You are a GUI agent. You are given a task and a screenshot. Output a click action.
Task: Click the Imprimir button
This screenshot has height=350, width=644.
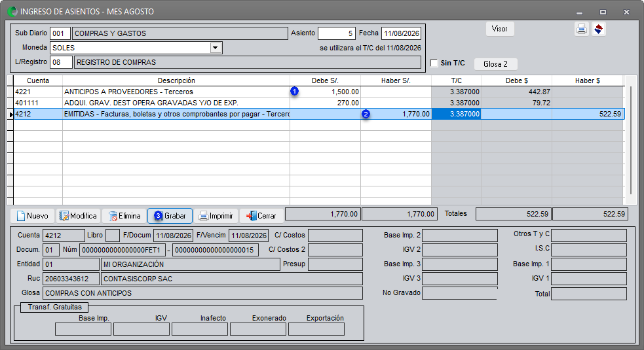point(216,216)
